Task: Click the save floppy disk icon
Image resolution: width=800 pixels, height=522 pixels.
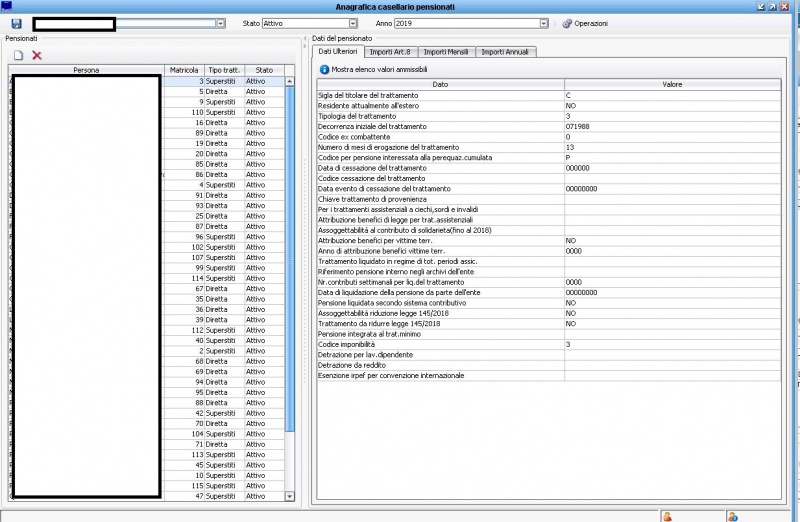Action: click(17, 23)
